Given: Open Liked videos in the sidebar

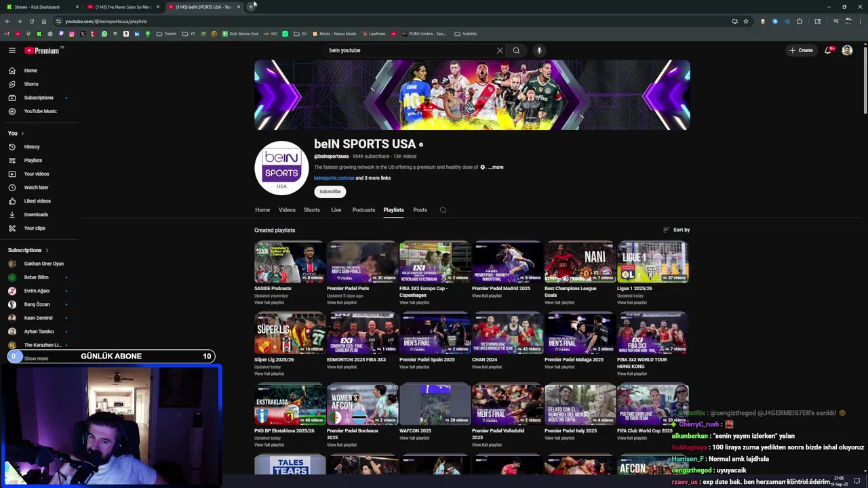Looking at the screenshot, I should 37,201.
